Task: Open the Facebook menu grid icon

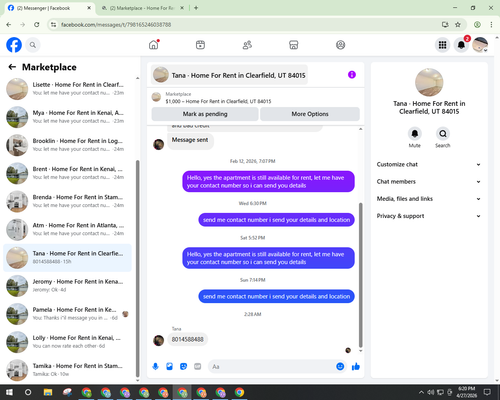Action: pyautogui.click(x=442, y=45)
